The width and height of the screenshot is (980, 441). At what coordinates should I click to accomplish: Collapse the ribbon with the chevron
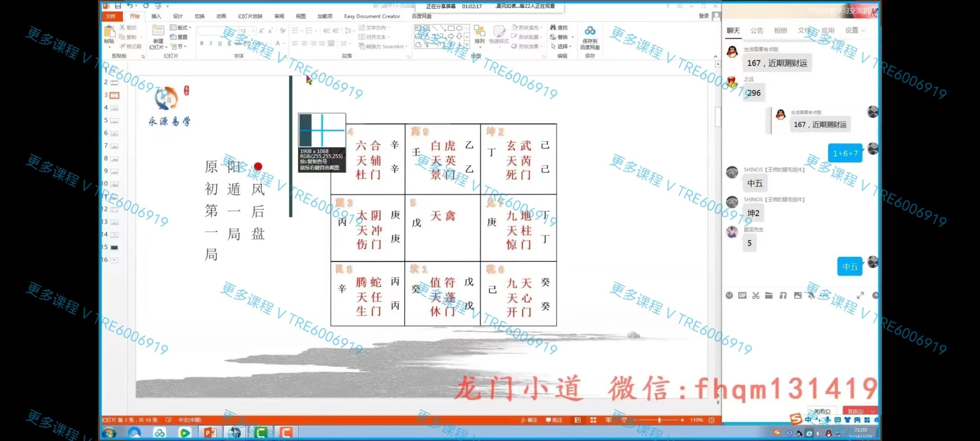[x=715, y=56]
